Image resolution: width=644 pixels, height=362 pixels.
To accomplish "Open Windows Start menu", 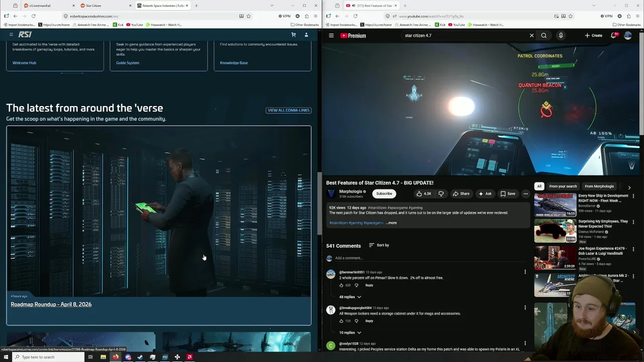I will pos(5,357).
